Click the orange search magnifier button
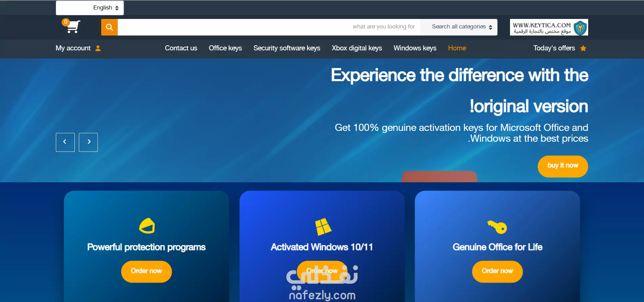Image resolution: width=644 pixels, height=302 pixels. pos(109,27)
